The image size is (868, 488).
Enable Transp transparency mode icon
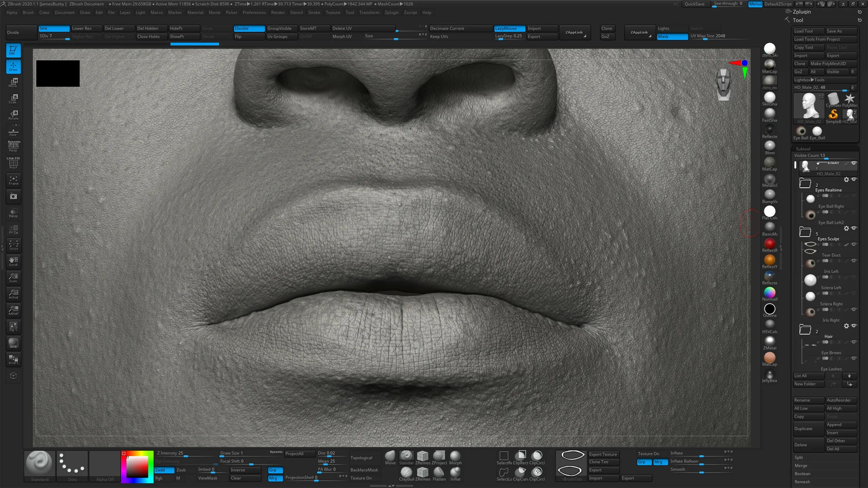point(13,213)
